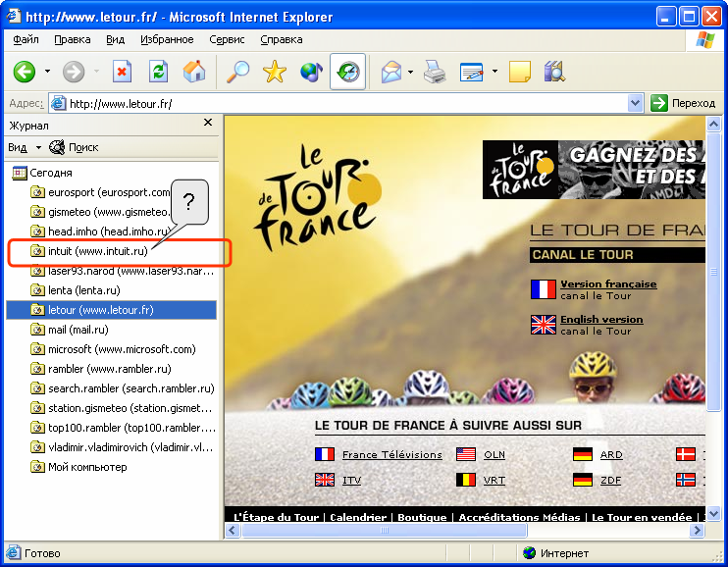Open the France Télévisions link
The width and height of the screenshot is (728, 567).
[x=392, y=454]
